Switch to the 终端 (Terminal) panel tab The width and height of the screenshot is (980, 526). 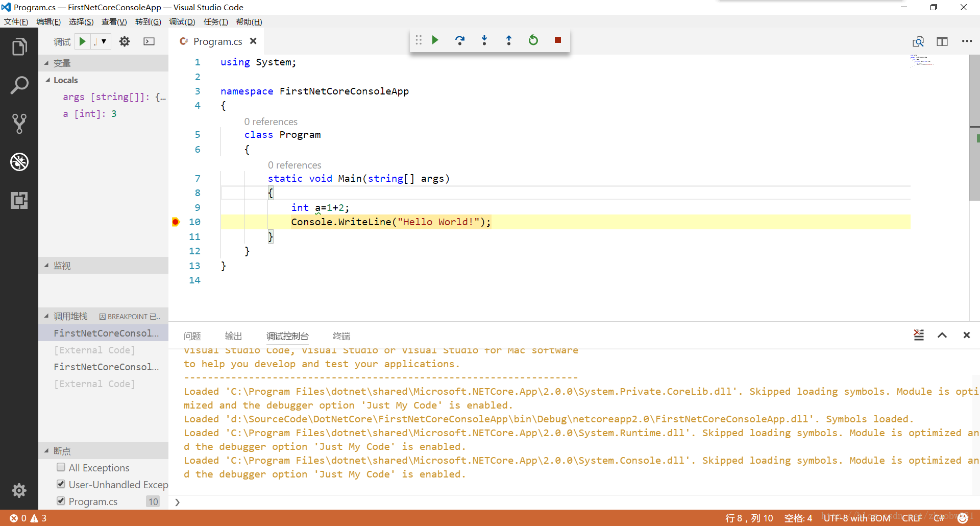(341, 336)
